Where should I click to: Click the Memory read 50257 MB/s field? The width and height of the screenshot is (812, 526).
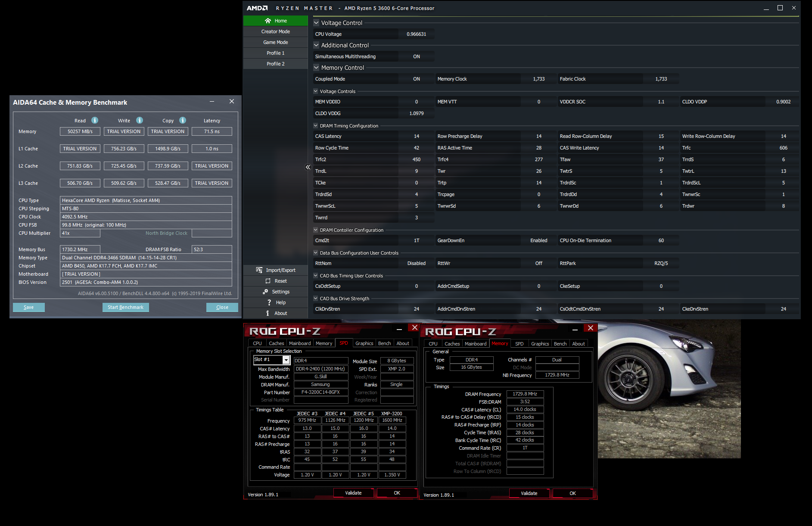click(x=80, y=131)
